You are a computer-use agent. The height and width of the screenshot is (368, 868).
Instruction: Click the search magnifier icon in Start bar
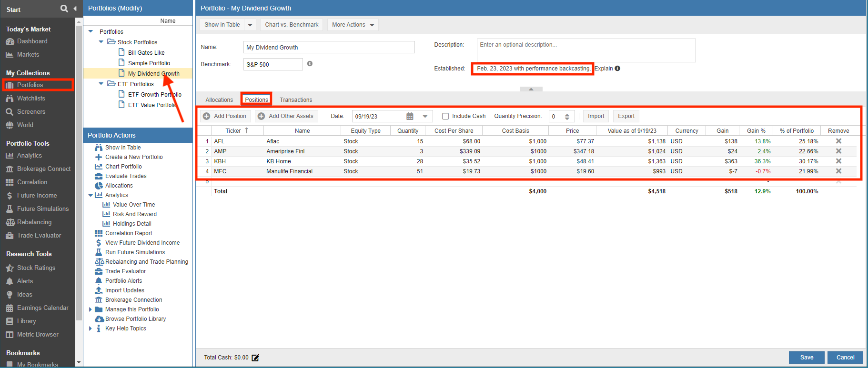(64, 9)
